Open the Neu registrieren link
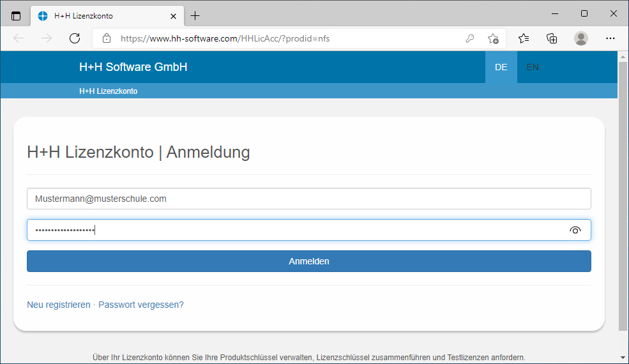 (x=59, y=305)
